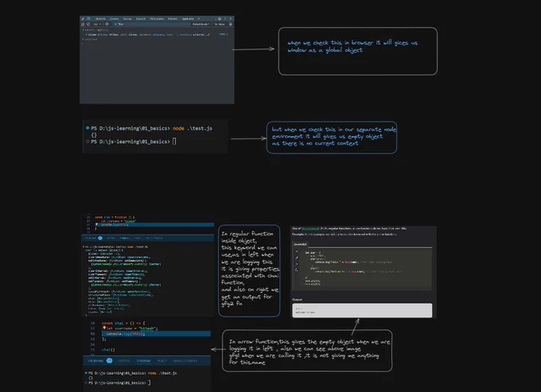Toggle the device toolbar icon in DevTools
541x392 pixels.
[88, 18]
